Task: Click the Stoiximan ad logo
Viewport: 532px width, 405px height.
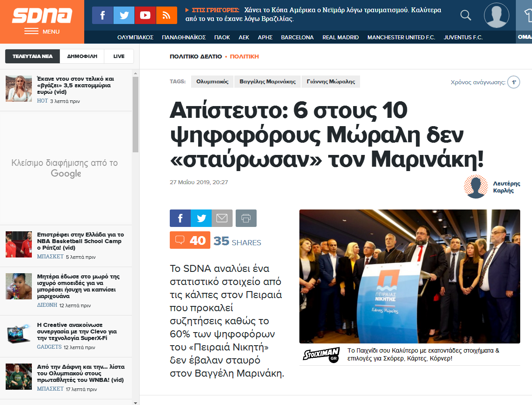Action: 321,354
